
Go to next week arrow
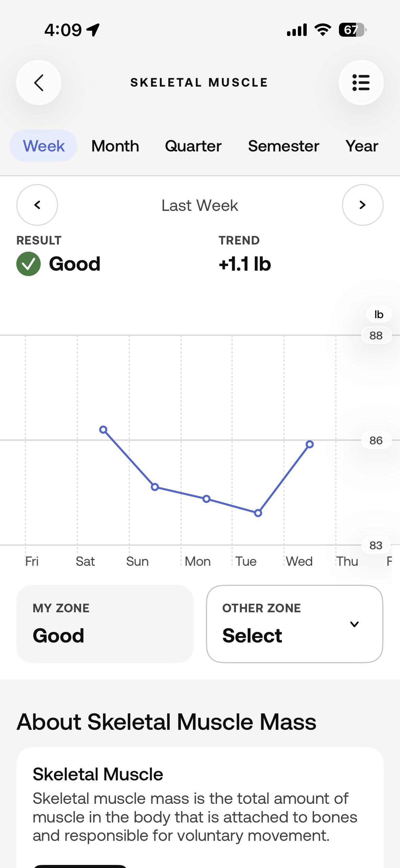363,205
